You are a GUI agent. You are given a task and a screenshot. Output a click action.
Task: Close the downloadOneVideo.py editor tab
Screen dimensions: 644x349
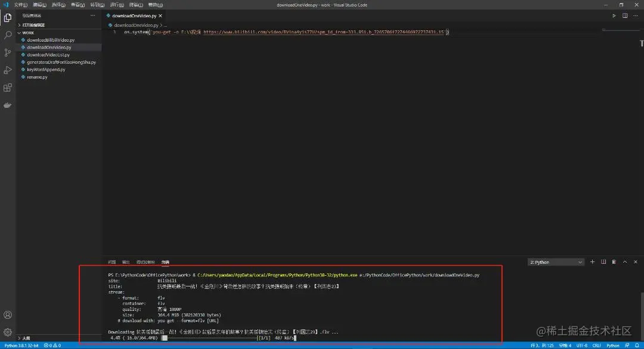coord(160,16)
